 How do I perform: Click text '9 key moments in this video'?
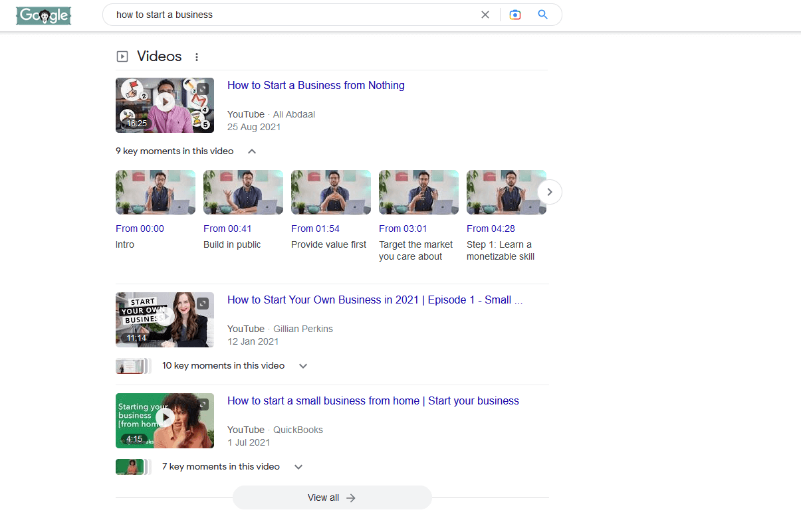pyautogui.click(x=175, y=151)
